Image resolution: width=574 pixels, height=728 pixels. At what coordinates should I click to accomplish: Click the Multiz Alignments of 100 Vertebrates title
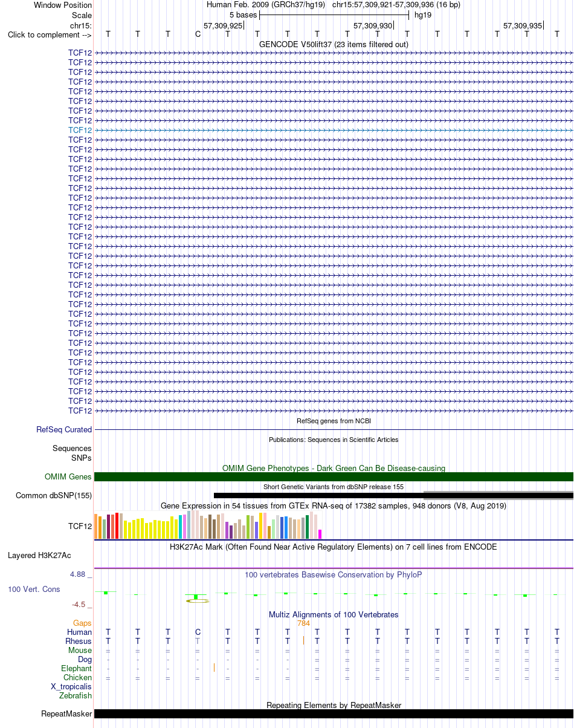[x=334, y=614]
